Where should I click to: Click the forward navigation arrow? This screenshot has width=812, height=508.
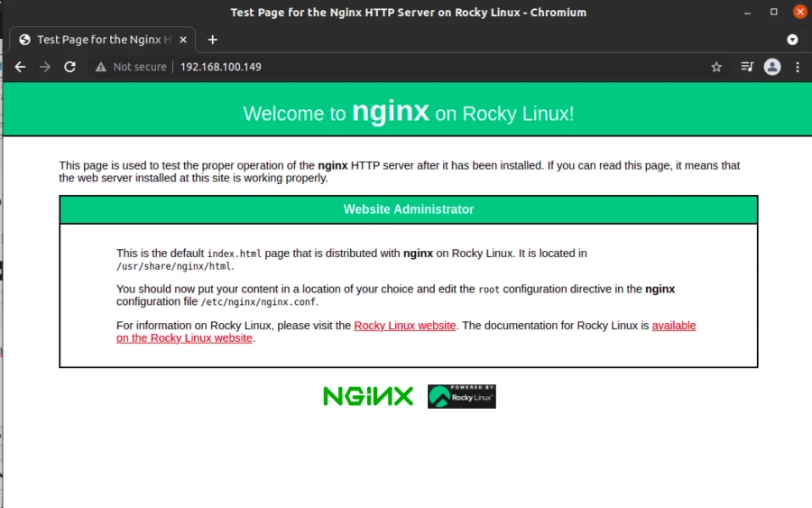(45, 67)
